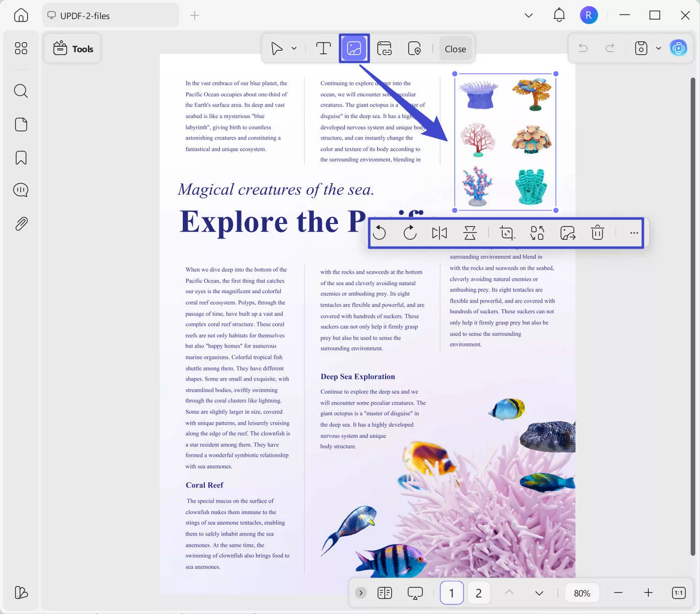The width and height of the screenshot is (700, 614).
Task: Open the Attachments paperclip panel
Action: click(21, 223)
